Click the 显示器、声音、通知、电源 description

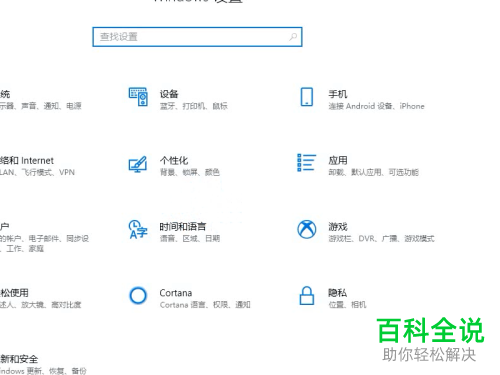pos(41,106)
